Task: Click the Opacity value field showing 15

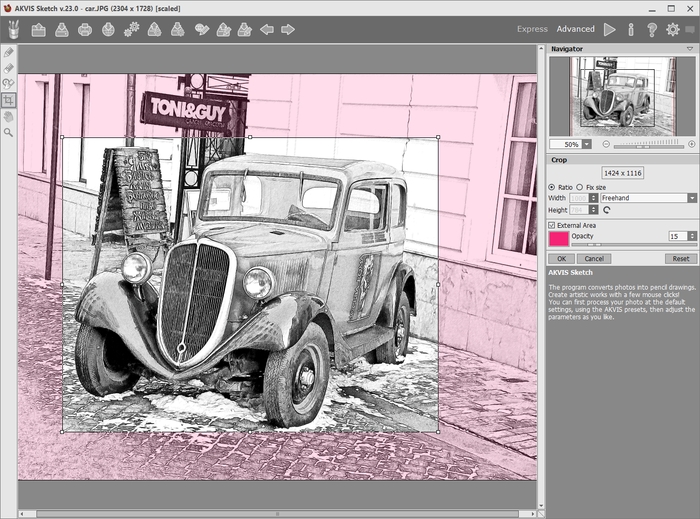Action: click(x=677, y=236)
